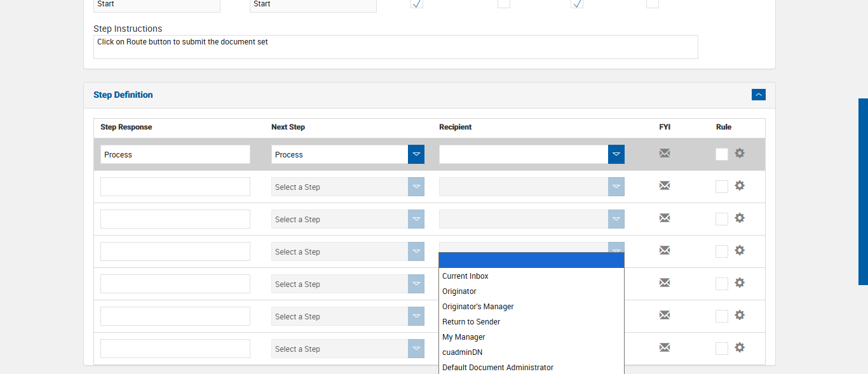Viewport: 868px width, 374px height.
Task: Pick Default Document Administrator option
Action: tap(498, 368)
